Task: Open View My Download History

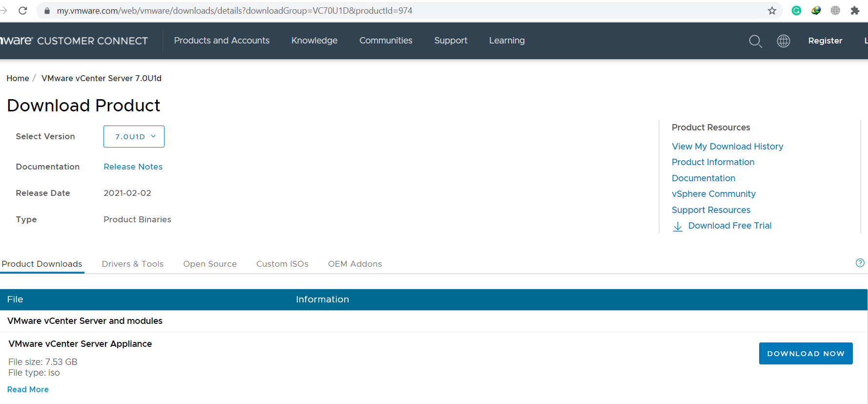Action: [727, 147]
